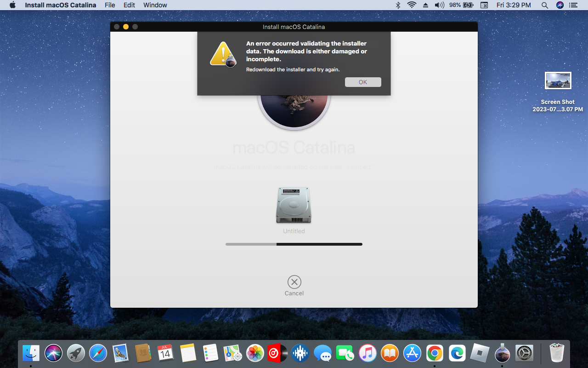Open the Window menu
Viewport: 588px width, 368px height.
[x=155, y=5]
